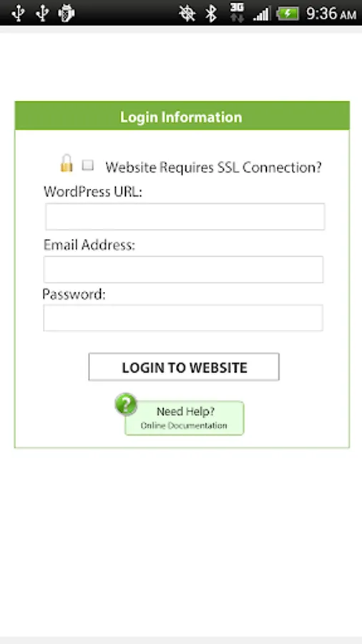
Task: Tap the LOGIN TO WEBSITE button
Action: (184, 367)
